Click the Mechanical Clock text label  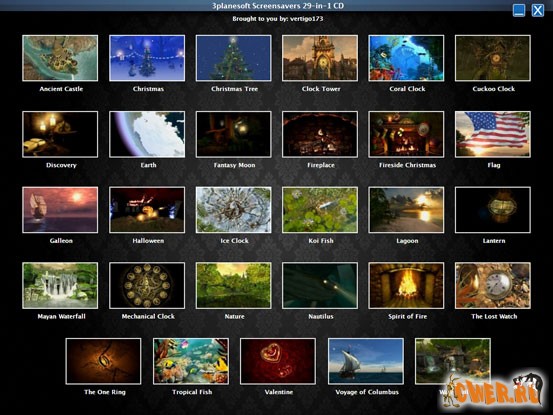click(x=148, y=316)
